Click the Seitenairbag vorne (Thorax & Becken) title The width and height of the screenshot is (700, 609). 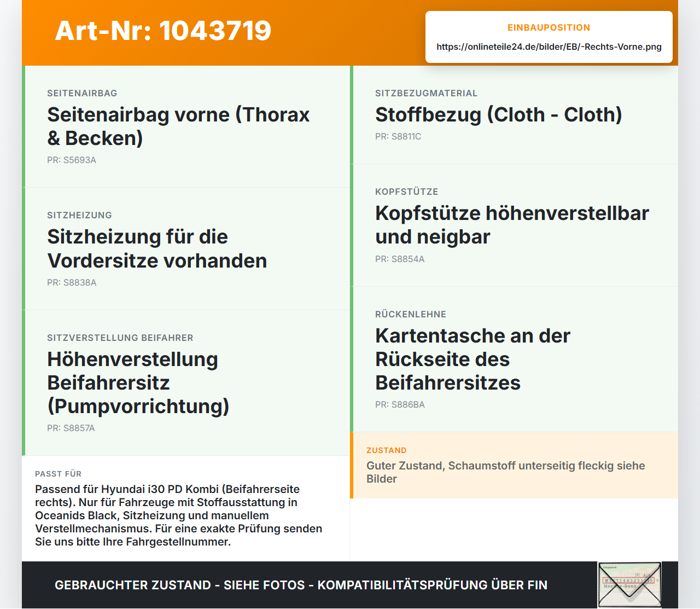(178, 126)
